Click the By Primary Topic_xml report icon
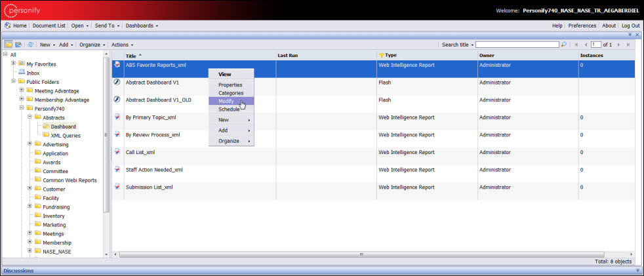The width and height of the screenshot is (644, 276). 117,117
